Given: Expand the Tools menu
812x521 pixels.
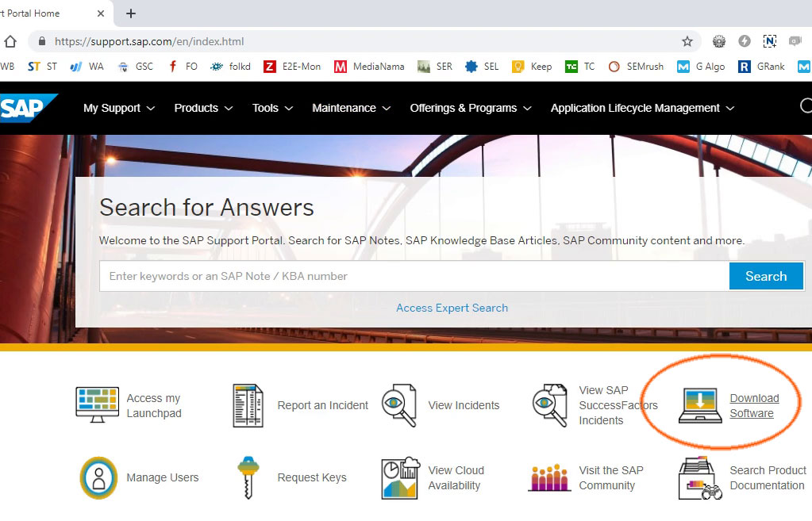Looking at the screenshot, I should point(272,108).
